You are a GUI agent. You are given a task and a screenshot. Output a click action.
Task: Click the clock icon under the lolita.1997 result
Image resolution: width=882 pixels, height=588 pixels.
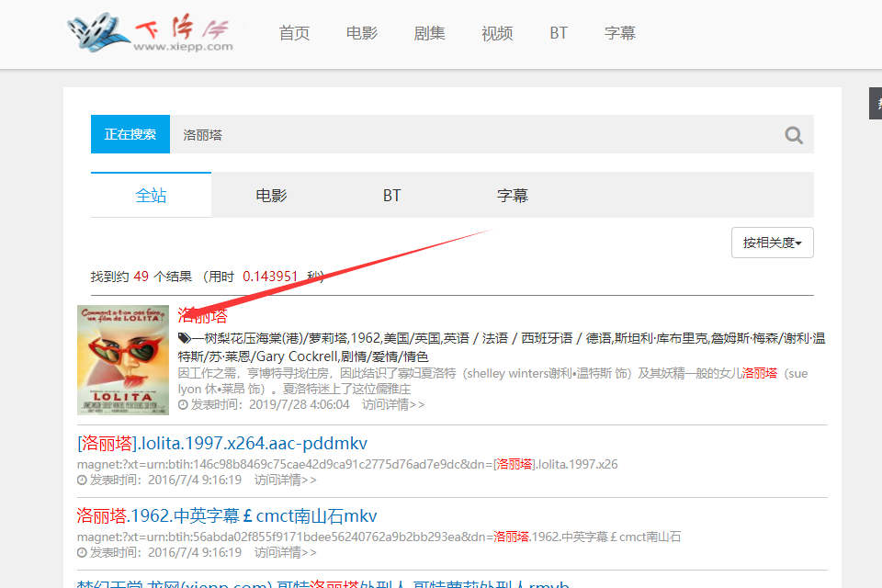pyautogui.click(x=82, y=480)
